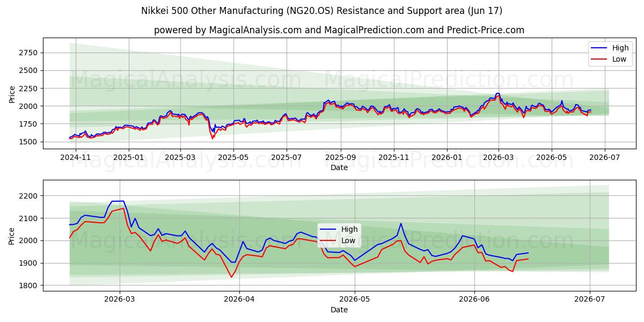Click the '1800' price tick in bottom chart

[27, 286]
